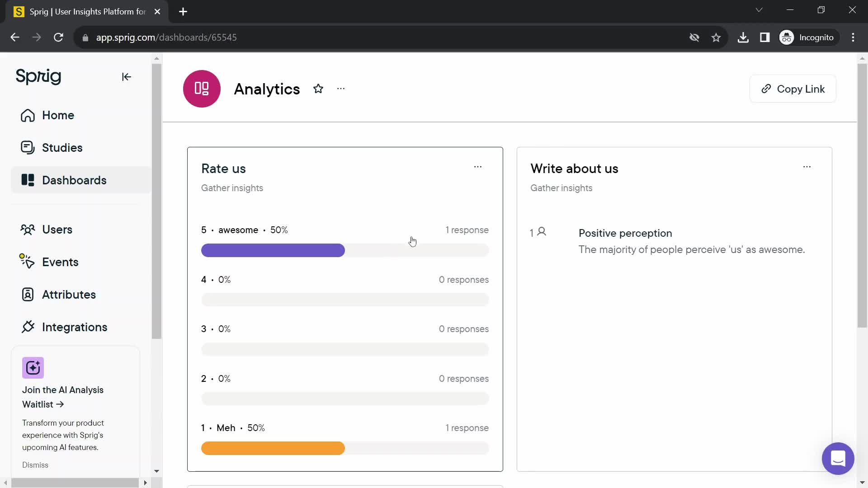Open the Studies section icon
868x488 pixels.
pos(28,147)
